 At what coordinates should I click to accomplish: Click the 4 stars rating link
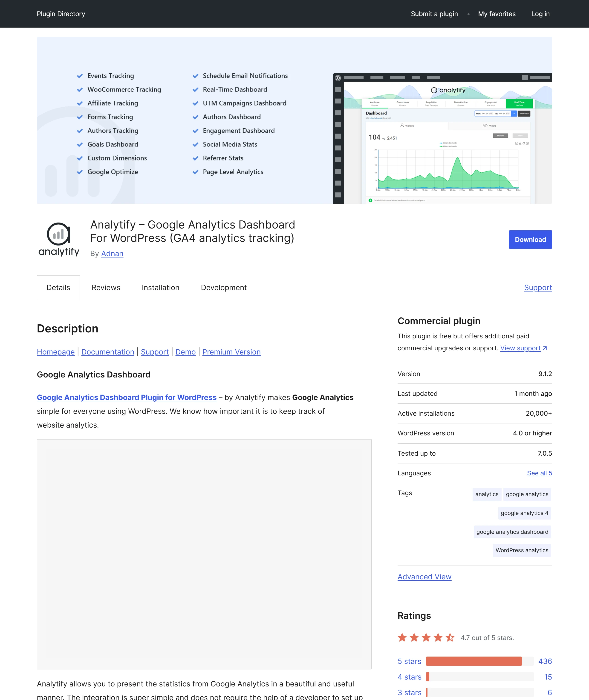click(409, 677)
